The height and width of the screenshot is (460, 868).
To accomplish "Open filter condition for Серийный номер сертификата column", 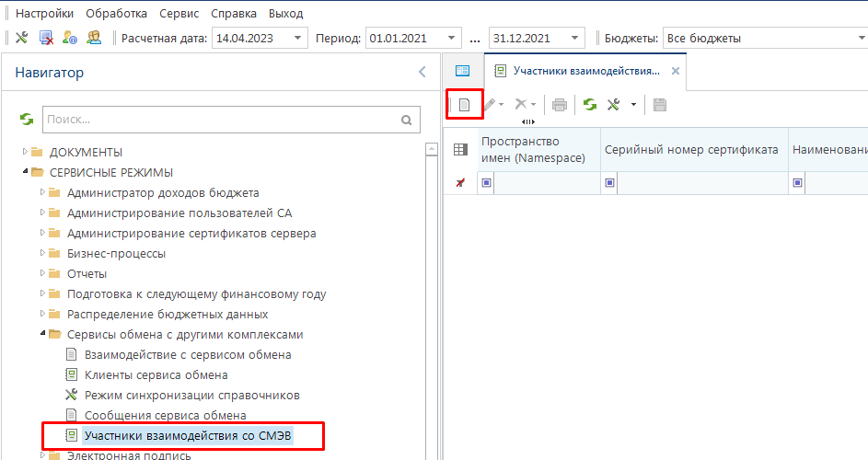I will click(x=609, y=183).
